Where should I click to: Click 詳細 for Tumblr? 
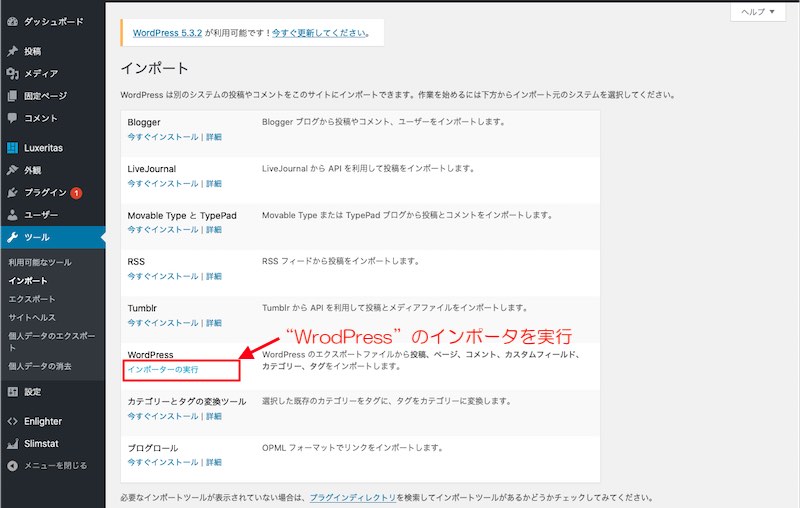tap(214, 323)
